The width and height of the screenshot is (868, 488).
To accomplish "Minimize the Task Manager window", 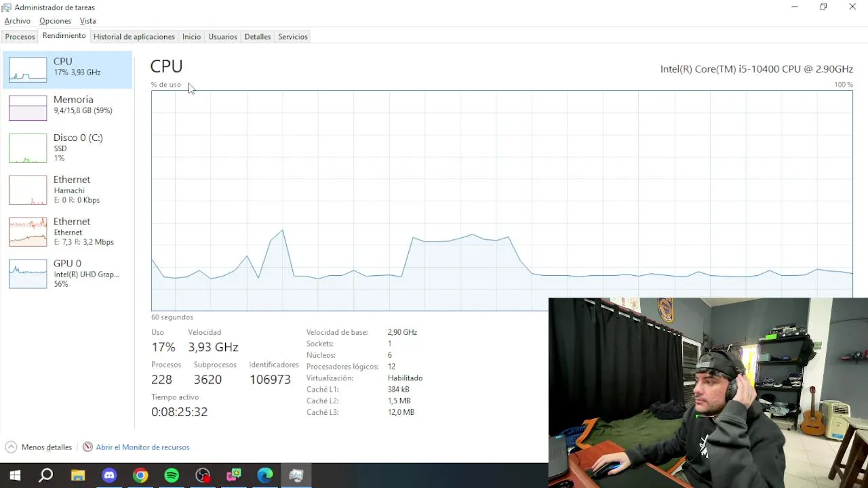I will [794, 7].
